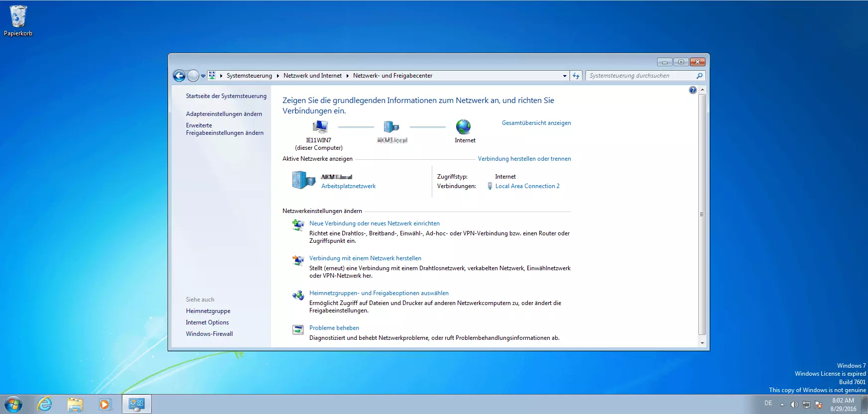Click the scrollbar down arrow
This screenshot has width=868, height=414.
pyautogui.click(x=702, y=343)
